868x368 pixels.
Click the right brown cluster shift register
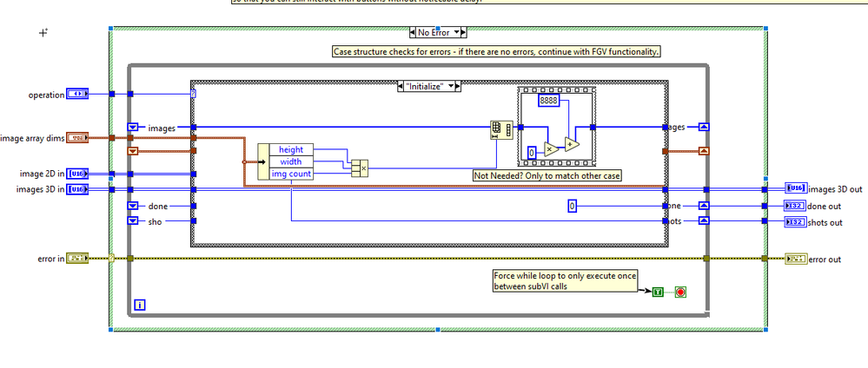704,150
